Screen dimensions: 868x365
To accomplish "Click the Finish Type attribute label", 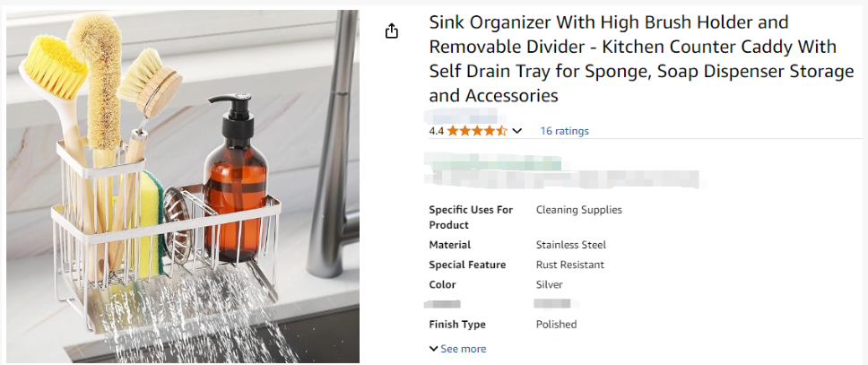I will (457, 325).
